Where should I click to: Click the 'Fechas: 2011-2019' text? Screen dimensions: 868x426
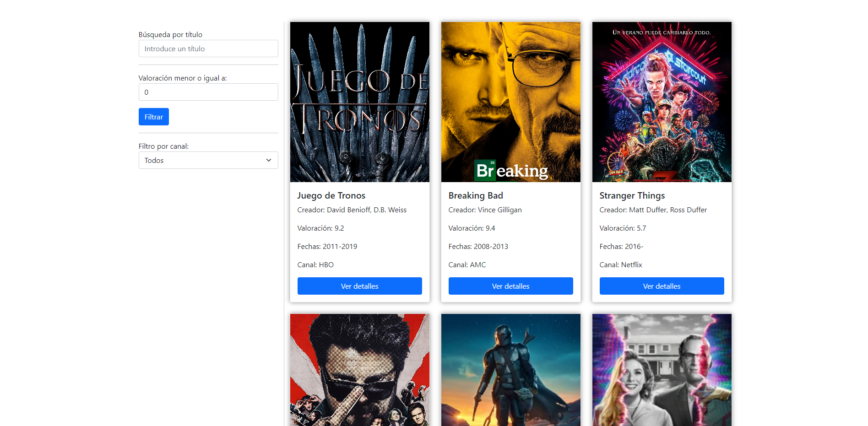point(327,246)
